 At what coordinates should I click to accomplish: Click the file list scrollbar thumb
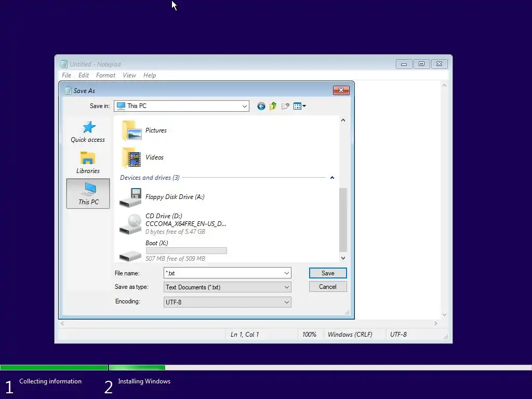tap(343, 220)
